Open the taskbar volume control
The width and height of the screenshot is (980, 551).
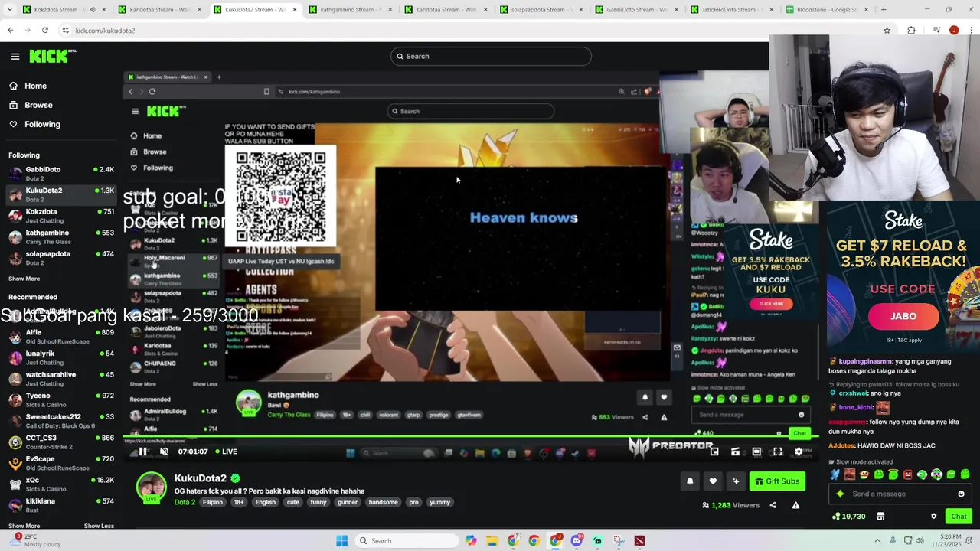point(920,541)
